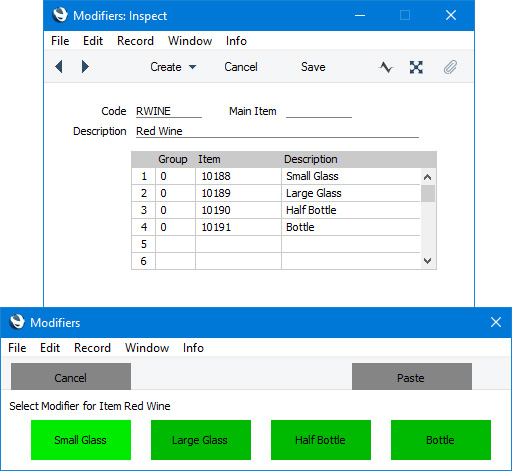Open the paperclip attachments icon
This screenshot has width=512, height=471.
(450, 67)
